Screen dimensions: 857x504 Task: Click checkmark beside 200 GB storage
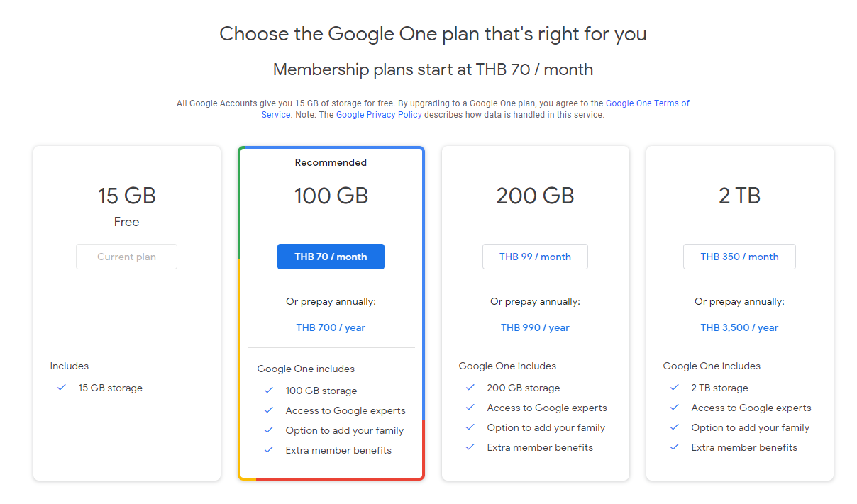click(470, 388)
